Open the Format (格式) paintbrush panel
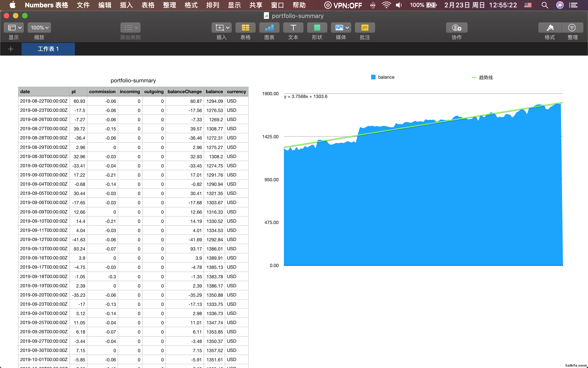 pyautogui.click(x=550, y=28)
